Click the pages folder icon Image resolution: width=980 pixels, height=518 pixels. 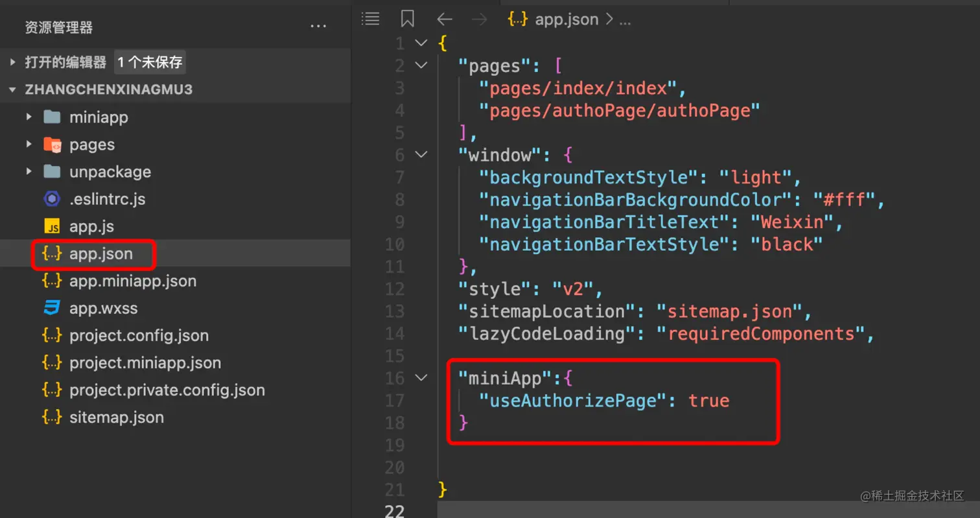click(52, 145)
